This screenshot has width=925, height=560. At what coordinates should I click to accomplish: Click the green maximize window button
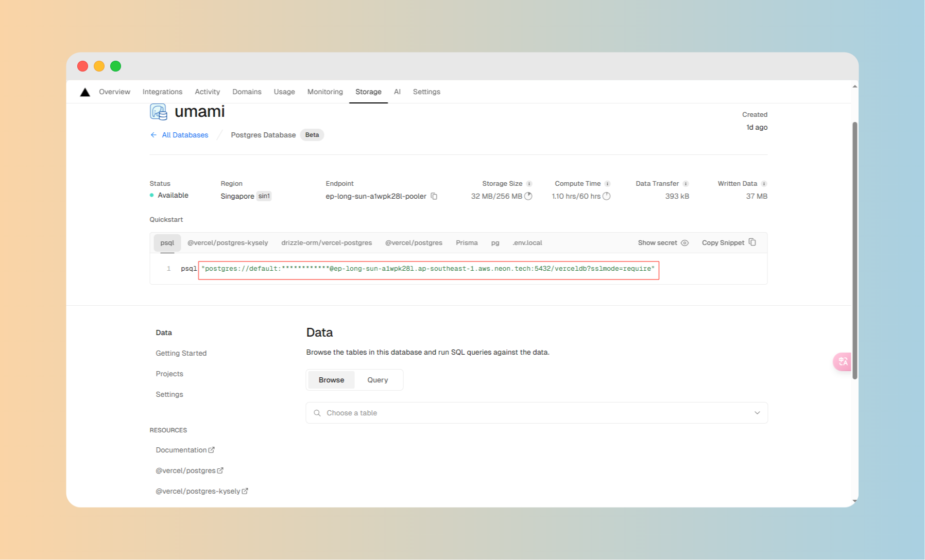pos(116,66)
